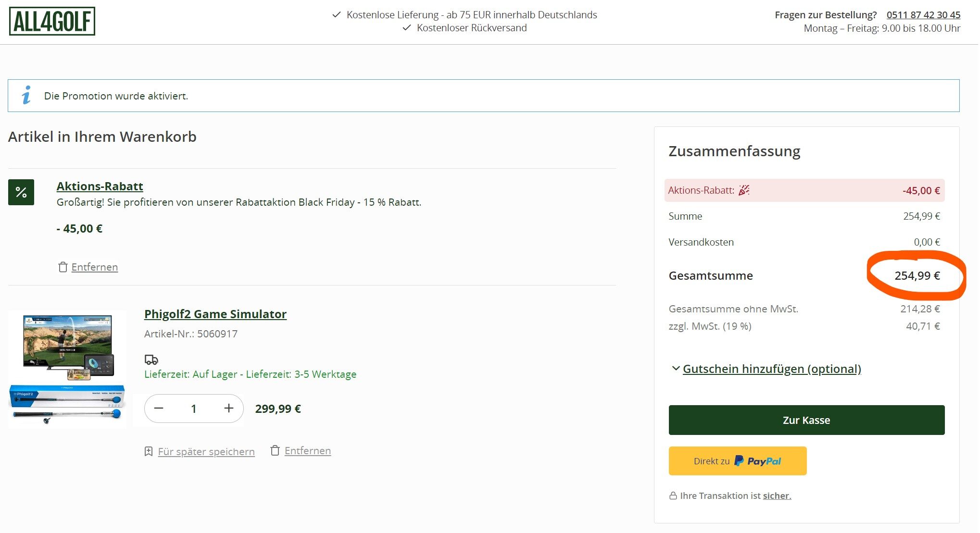Click Artikel-Nr.: 5060917 text

pyautogui.click(x=191, y=334)
